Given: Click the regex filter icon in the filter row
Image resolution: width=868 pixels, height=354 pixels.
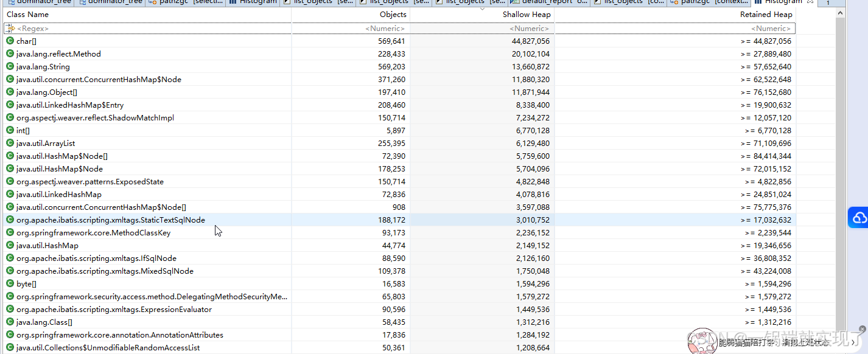Looking at the screenshot, I should [x=10, y=28].
